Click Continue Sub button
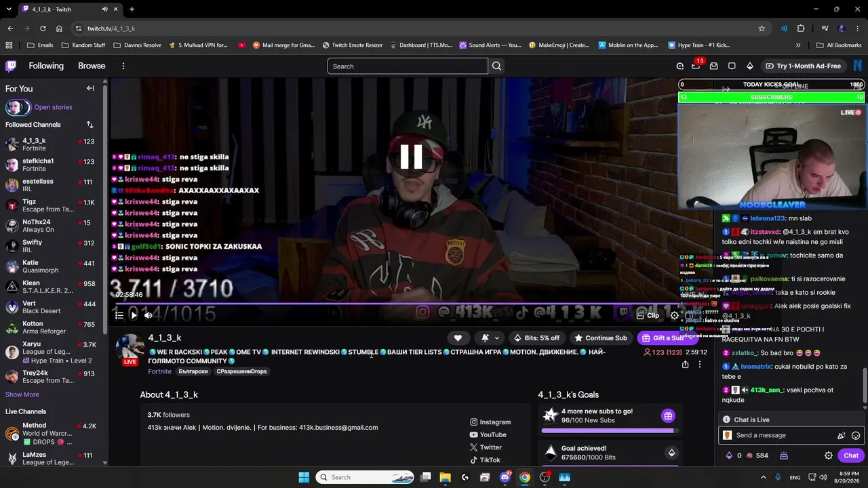 click(600, 338)
